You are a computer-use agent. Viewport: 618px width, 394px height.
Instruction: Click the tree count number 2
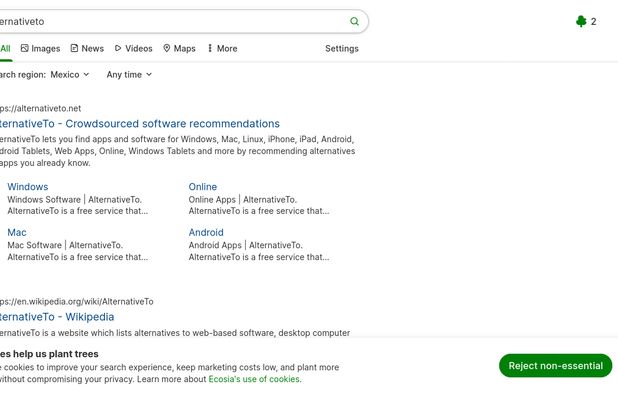593,22
